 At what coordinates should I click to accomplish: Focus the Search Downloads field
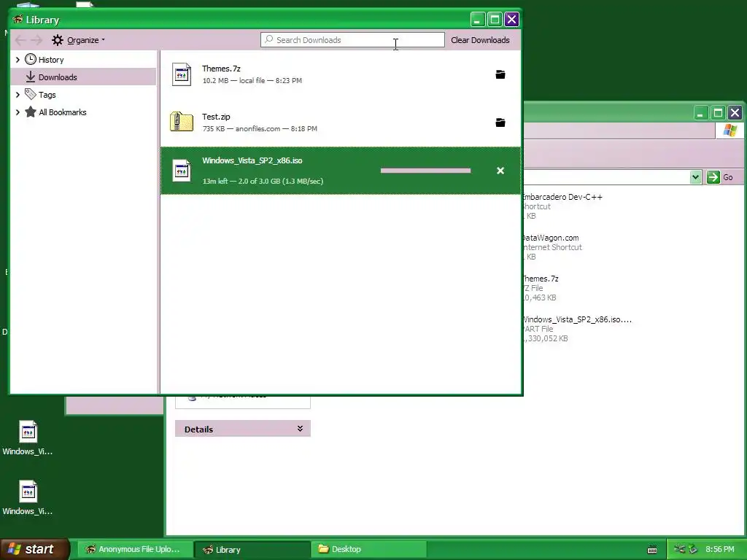(352, 40)
